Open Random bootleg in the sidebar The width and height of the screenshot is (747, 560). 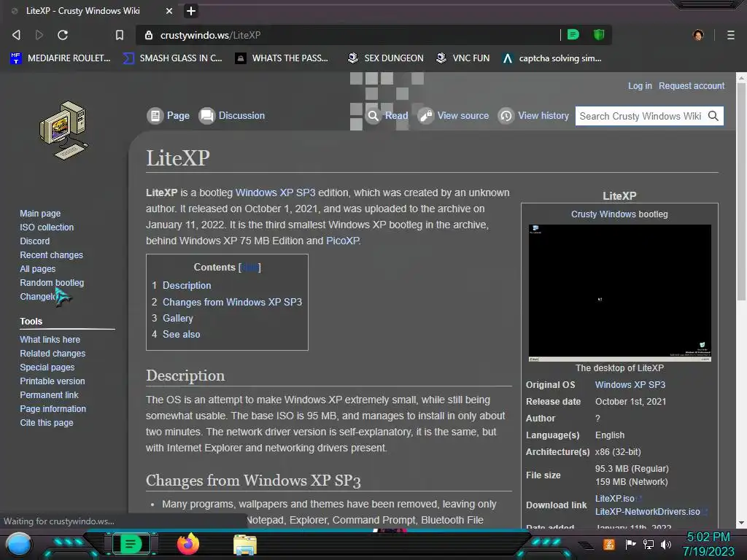coord(52,282)
